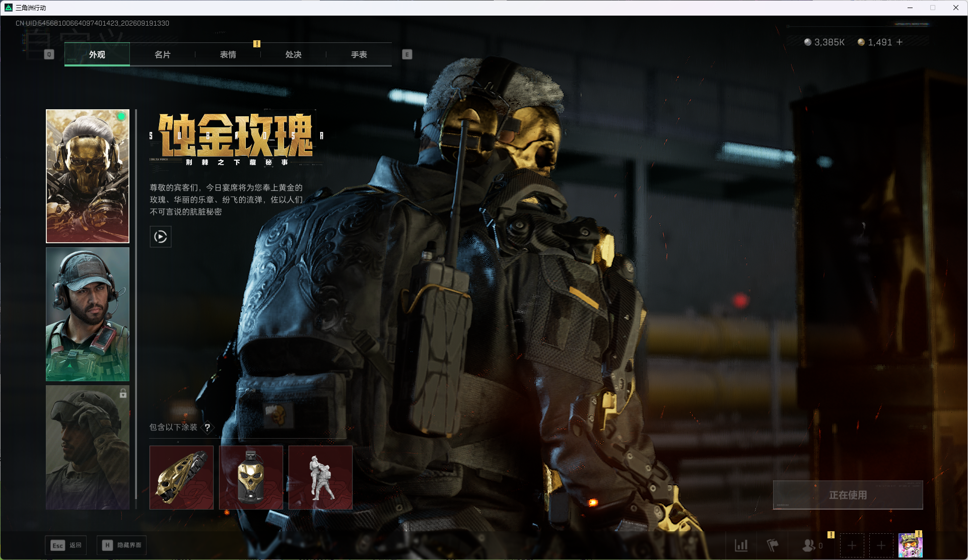
Task: Click the 3,385K silver currency balance
Action: click(824, 42)
